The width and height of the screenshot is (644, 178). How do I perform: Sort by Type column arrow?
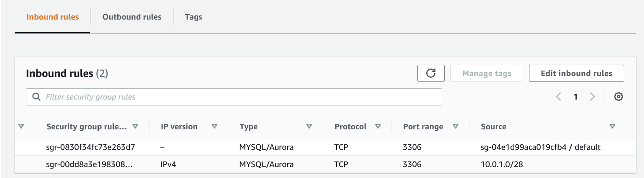(x=309, y=126)
